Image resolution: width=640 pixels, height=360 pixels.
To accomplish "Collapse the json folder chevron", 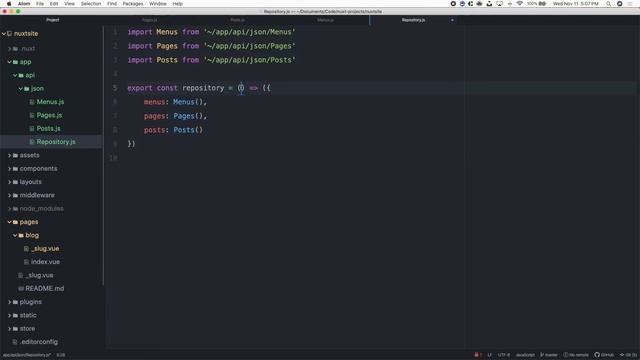I will pyautogui.click(x=21, y=89).
